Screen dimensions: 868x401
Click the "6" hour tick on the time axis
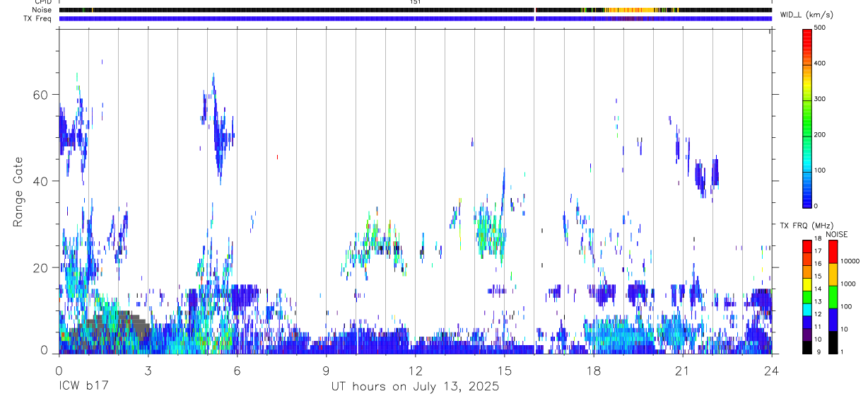point(237,370)
